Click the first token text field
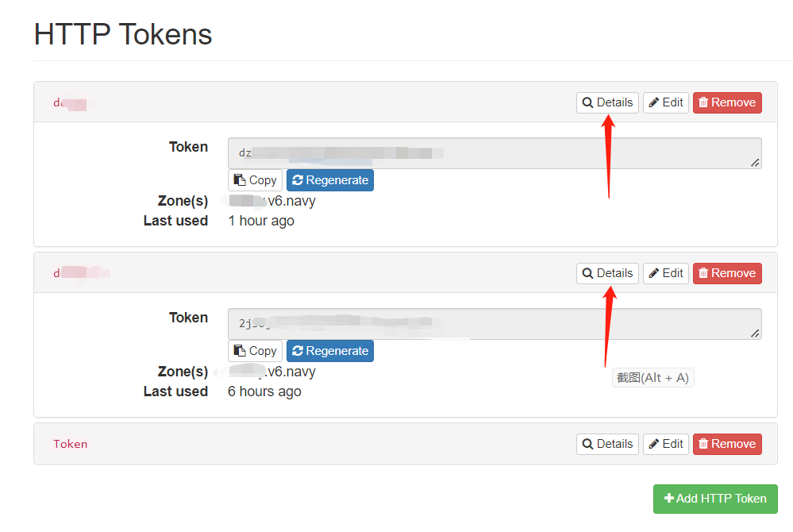This screenshot has height=532, width=793. (x=494, y=153)
